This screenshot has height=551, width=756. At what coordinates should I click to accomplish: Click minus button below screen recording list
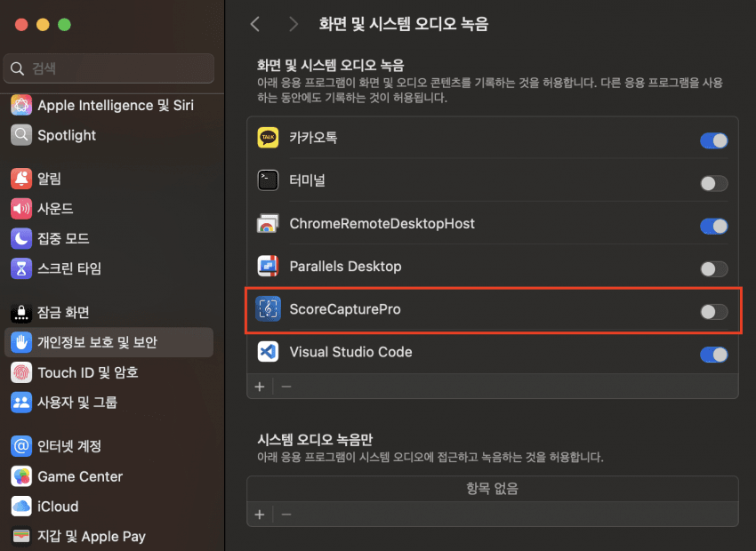(x=286, y=386)
